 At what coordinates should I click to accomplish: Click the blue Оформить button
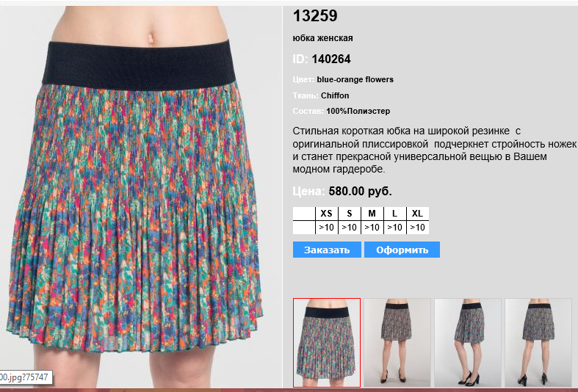pyautogui.click(x=402, y=250)
